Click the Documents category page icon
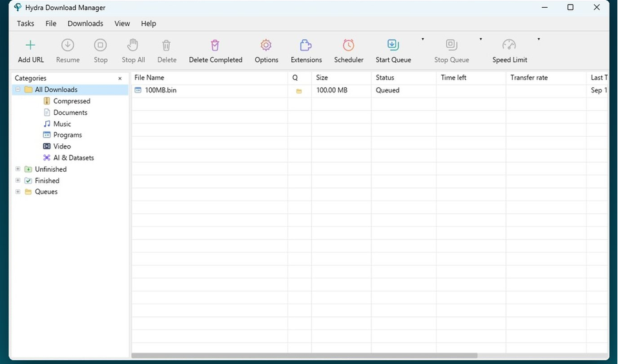The image size is (618, 364). point(46,112)
